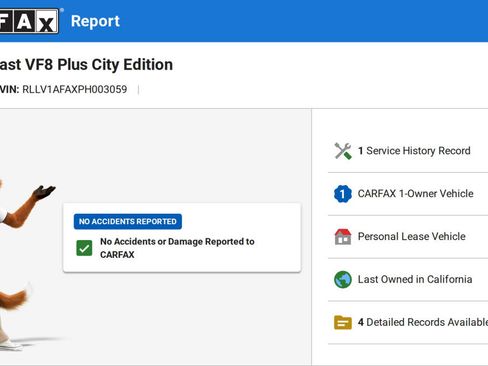The image size is (488, 366).
Task: Click the globe last owned icon
Action: [x=343, y=279]
